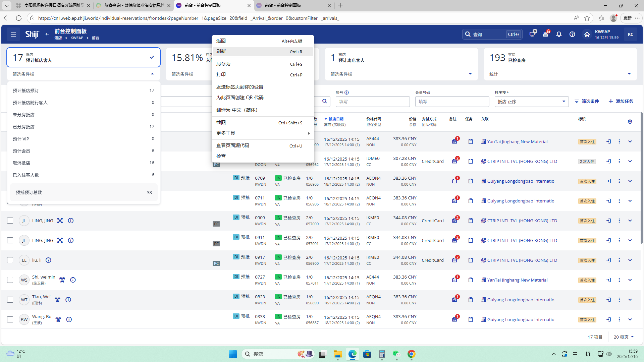Open the 抵店 正序 sort dropdown
The height and width of the screenshot is (362, 644).
coord(531,102)
